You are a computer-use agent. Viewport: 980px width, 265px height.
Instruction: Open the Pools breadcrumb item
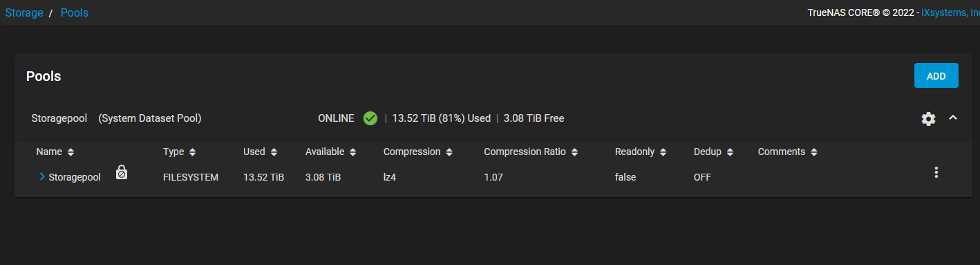pyautogui.click(x=75, y=12)
